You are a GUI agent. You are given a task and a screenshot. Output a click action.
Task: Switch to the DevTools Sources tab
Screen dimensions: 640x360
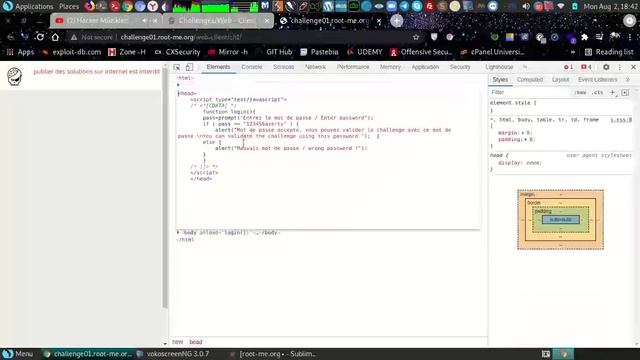tap(283, 67)
